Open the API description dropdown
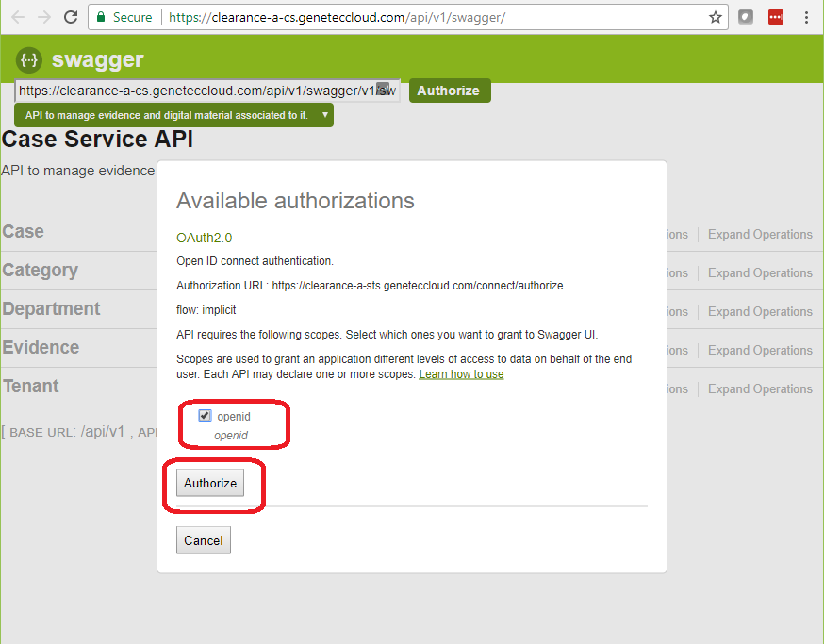This screenshot has width=824, height=644. pyautogui.click(x=173, y=115)
